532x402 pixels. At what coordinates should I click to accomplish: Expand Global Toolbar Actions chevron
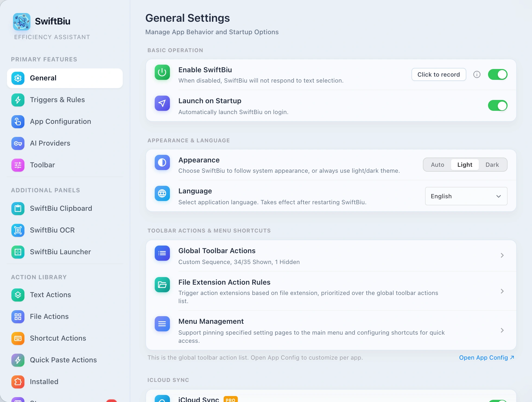502,255
